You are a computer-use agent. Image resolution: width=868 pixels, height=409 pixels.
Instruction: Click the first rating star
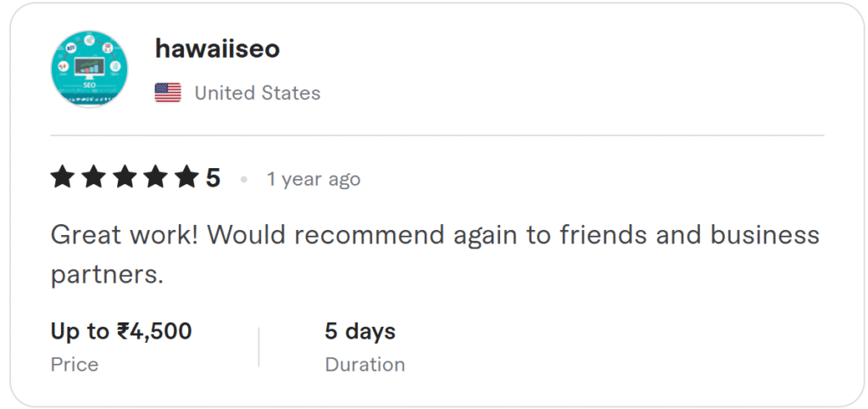[x=63, y=178]
